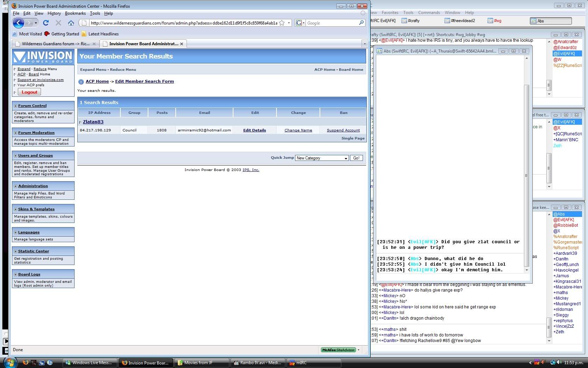588x368 pixels.
Task: Open the Edit Details link for Zlatan83
Action: [x=254, y=130]
